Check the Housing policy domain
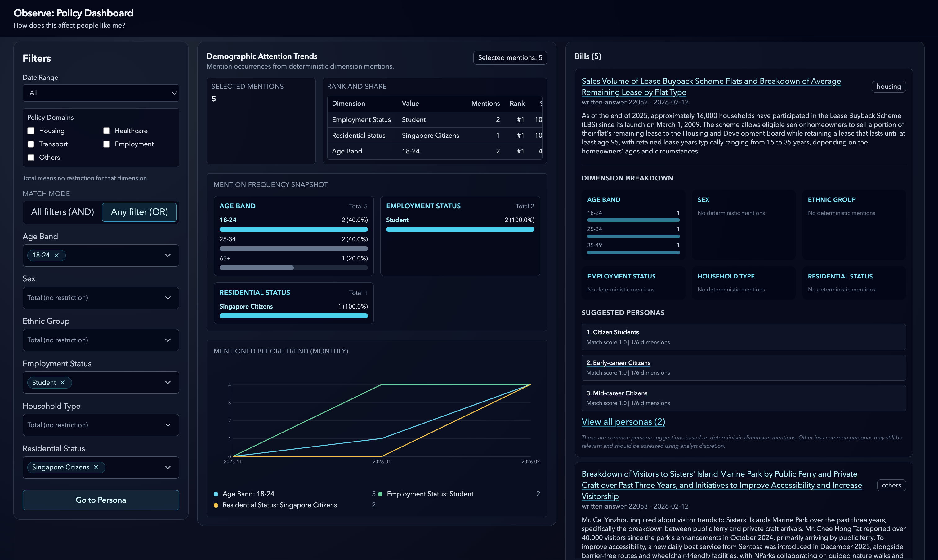This screenshot has width=938, height=560. 31,131
